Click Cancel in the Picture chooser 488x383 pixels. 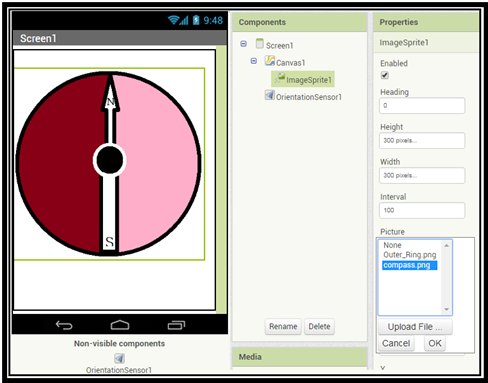(396, 343)
